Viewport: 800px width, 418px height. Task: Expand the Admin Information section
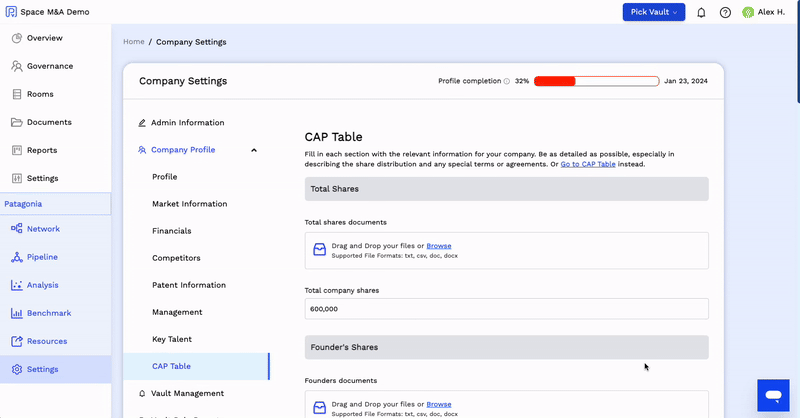point(187,123)
